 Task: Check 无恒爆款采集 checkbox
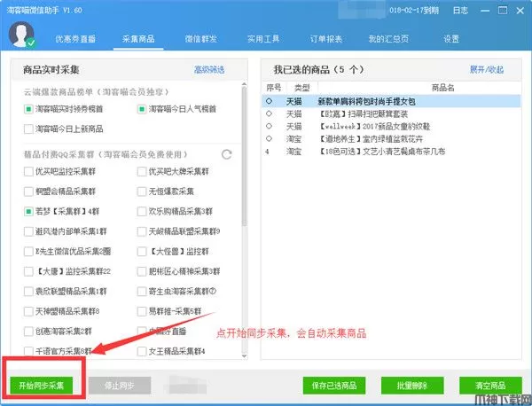(x=142, y=191)
